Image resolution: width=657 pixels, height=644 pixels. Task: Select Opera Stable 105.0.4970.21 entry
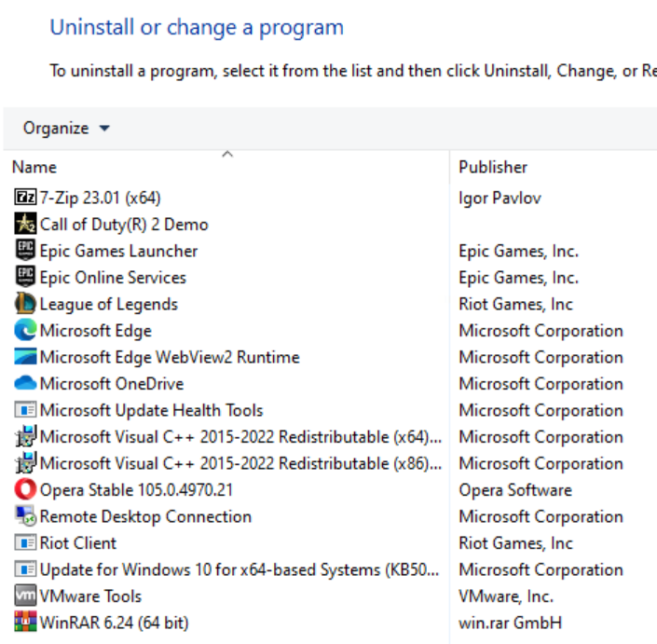136,490
